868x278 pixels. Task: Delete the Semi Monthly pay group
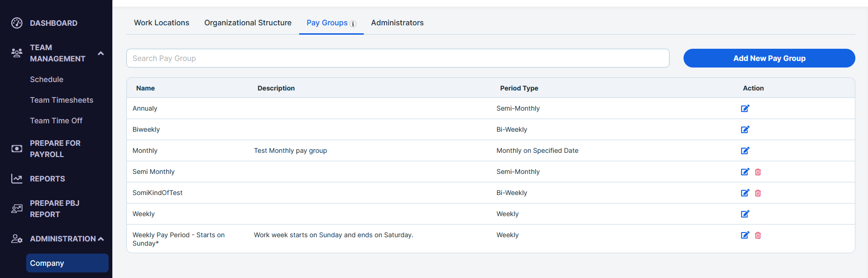[x=758, y=172]
